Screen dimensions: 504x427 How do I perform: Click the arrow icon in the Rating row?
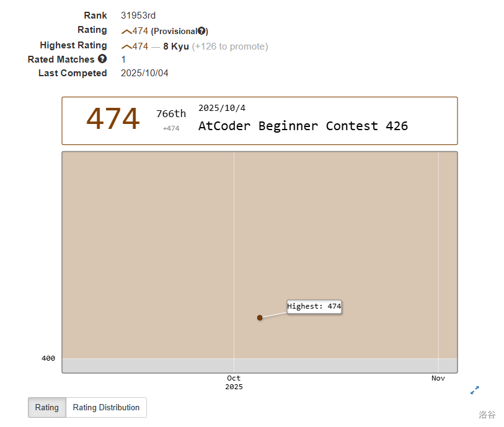tap(126, 31)
